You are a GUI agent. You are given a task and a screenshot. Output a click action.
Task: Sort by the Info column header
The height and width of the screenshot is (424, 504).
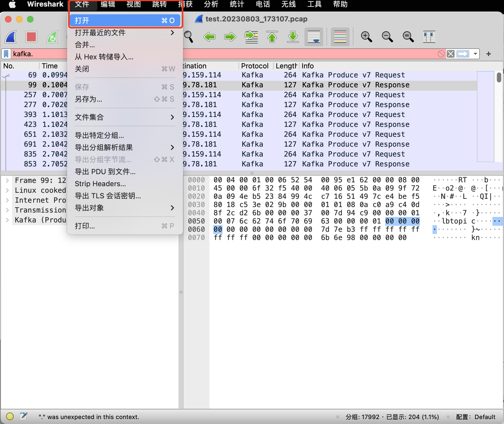pyautogui.click(x=308, y=66)
